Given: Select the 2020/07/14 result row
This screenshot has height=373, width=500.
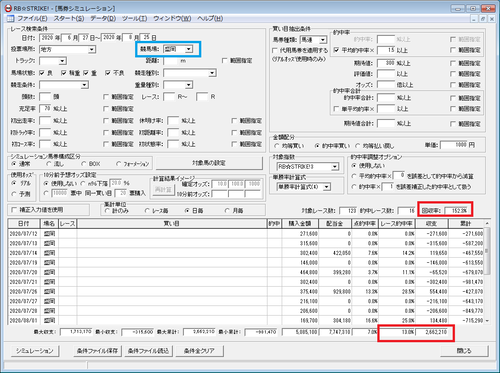Looking at the screenshot, I should coord(246,253).
